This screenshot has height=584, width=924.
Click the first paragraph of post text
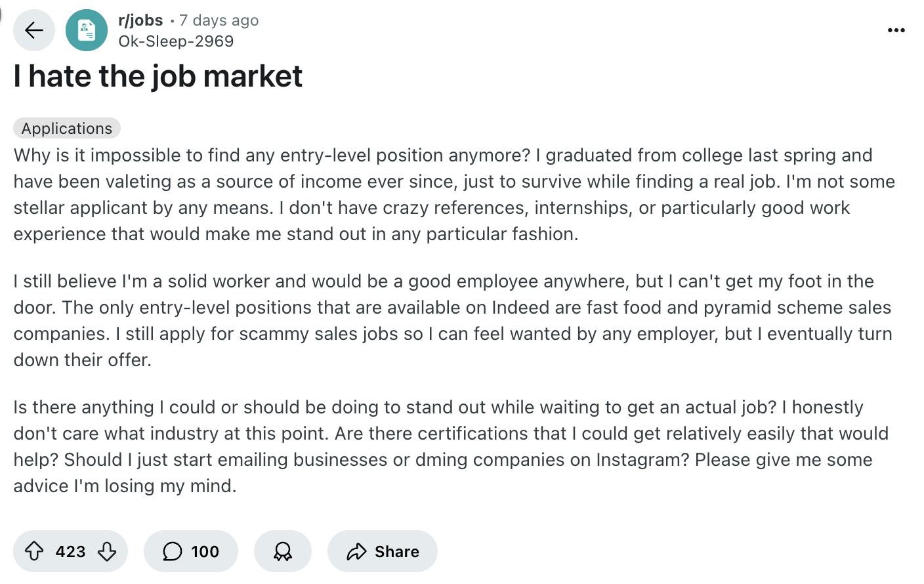454,194
